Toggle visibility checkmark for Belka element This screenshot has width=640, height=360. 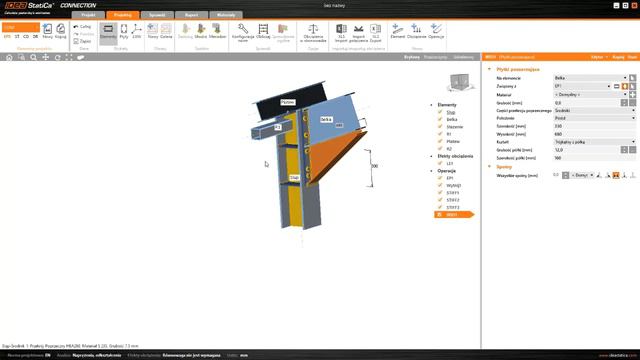[x=440, y=119]
